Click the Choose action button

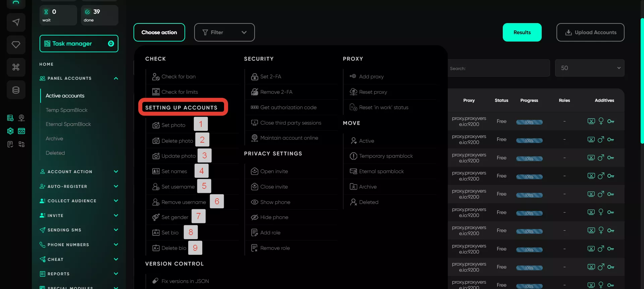[159, 32]
